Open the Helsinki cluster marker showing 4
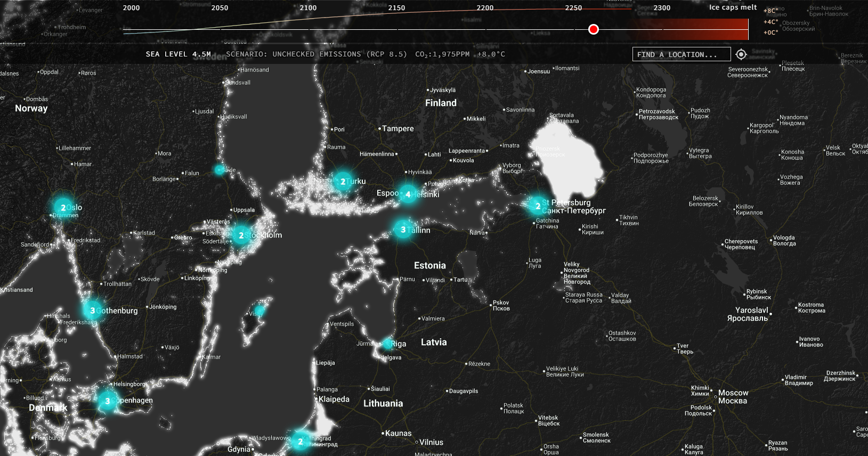Screen dimensions: 868x456 (408, 194)
